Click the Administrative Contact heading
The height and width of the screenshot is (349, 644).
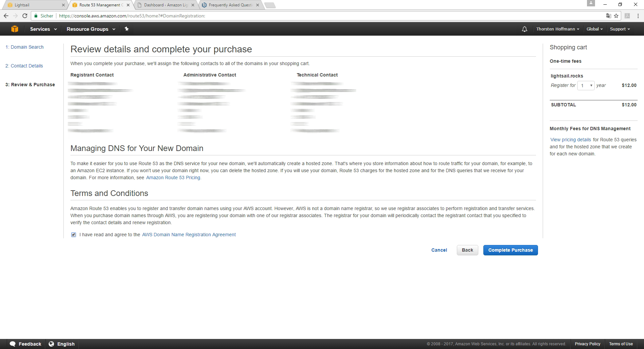coord(210,75)
